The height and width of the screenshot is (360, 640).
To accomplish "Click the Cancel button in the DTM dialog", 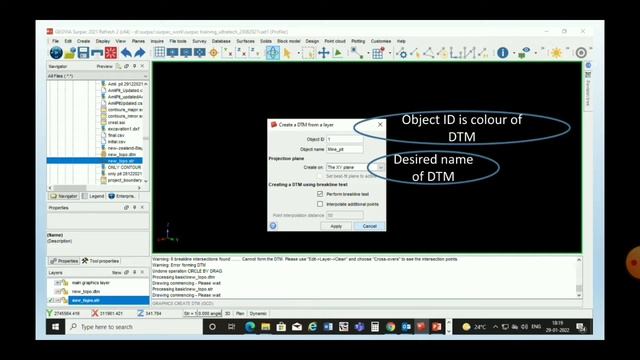I will pos(369,226).
